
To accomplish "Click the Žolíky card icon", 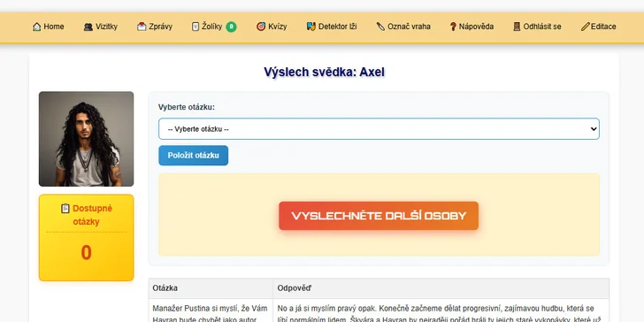I will tap(195, 27).
